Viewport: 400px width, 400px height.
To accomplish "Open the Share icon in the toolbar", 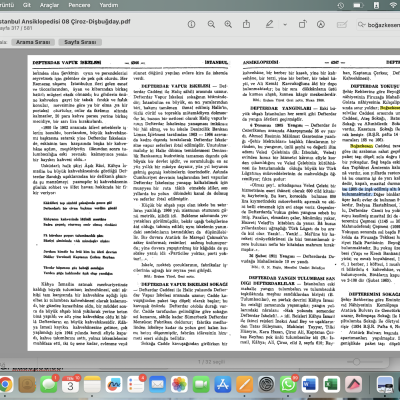I will pyautogui.click(x=246, y=24).
